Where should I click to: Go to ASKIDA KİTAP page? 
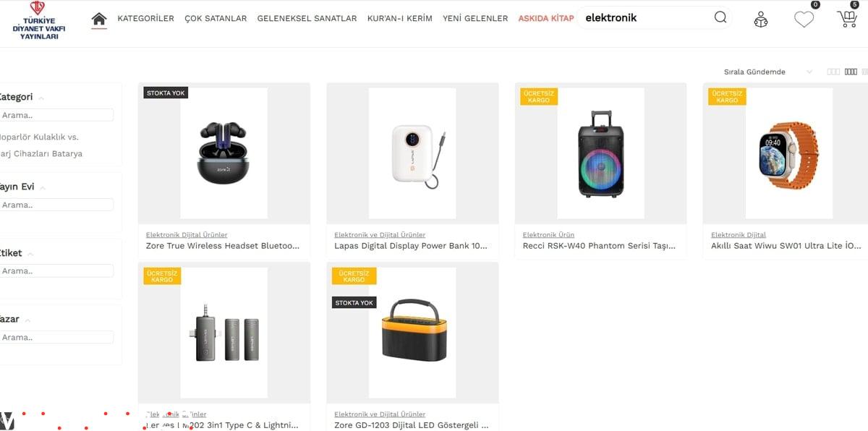(546, 19)
